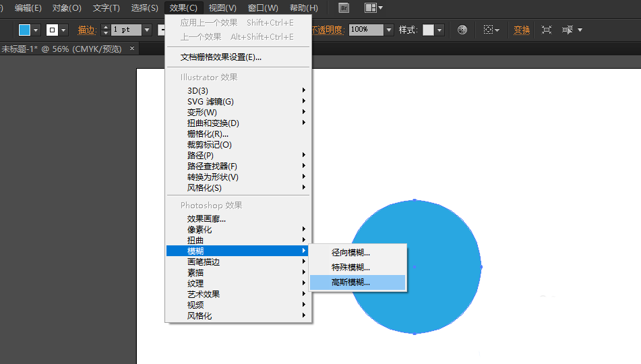Choose 高斯模糊... Gaussian blur

358,282
